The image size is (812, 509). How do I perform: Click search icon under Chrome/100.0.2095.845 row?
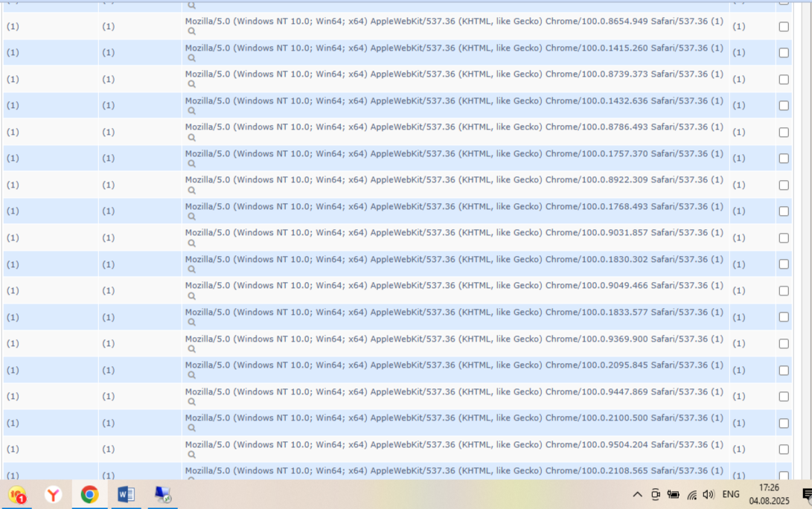pyautogui.click(x=191, y=375)
